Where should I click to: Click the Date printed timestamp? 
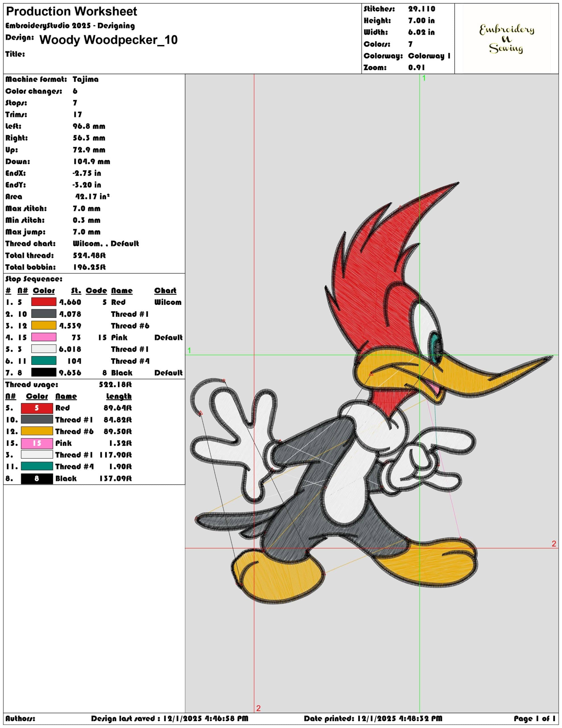(373, 718)
